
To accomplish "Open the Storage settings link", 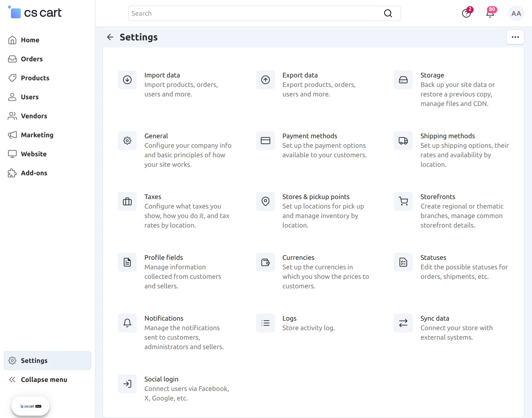I will click(432, 75).
